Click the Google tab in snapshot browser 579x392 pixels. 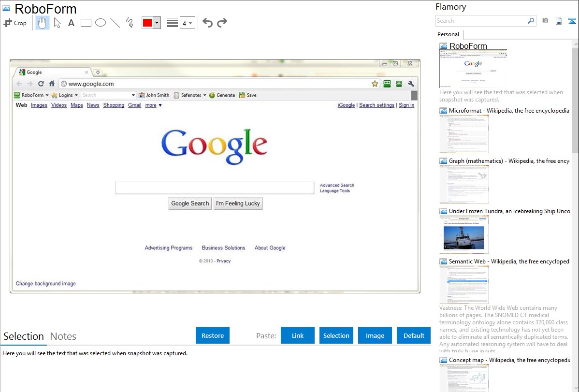click(54, 73)
